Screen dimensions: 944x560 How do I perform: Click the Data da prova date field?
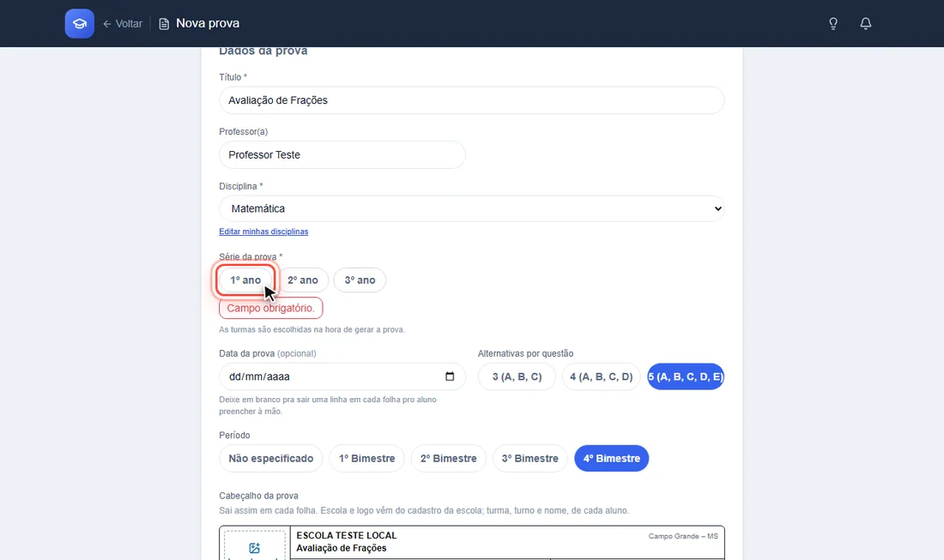point(342,376)
